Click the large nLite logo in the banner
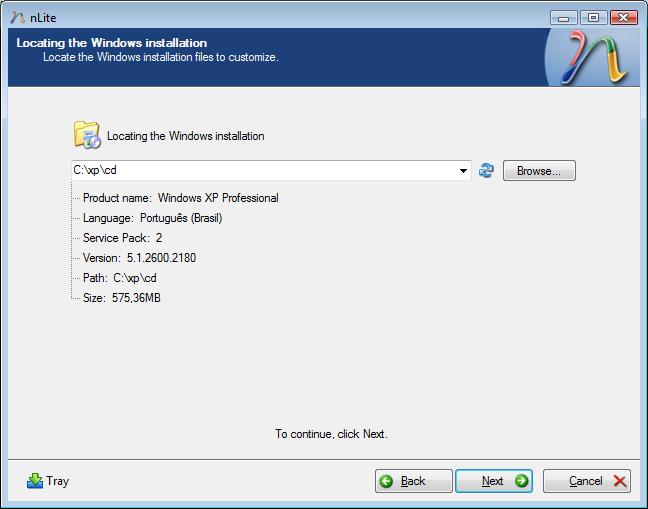This screenshot has width=648, height=509. coord(593,57)
